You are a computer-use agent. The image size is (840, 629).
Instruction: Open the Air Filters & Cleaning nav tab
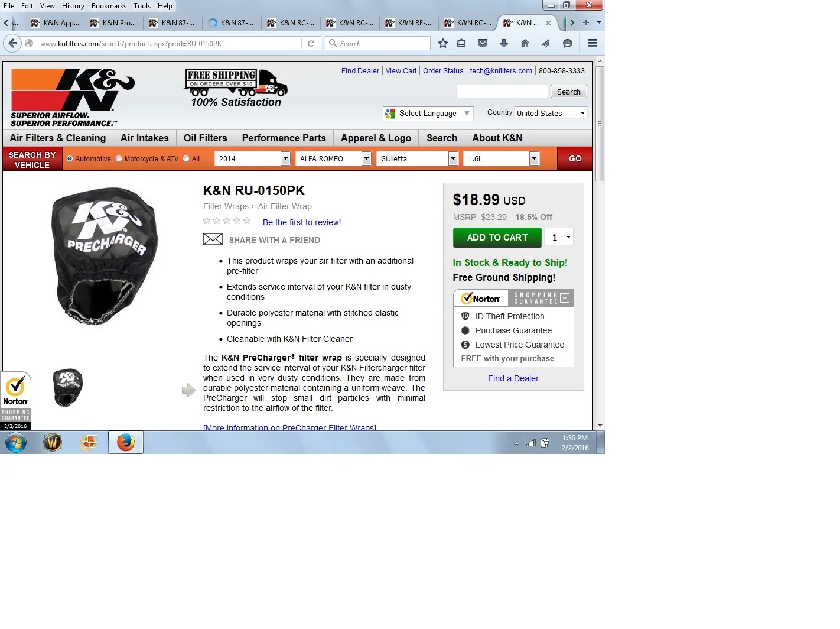(58, 138)
